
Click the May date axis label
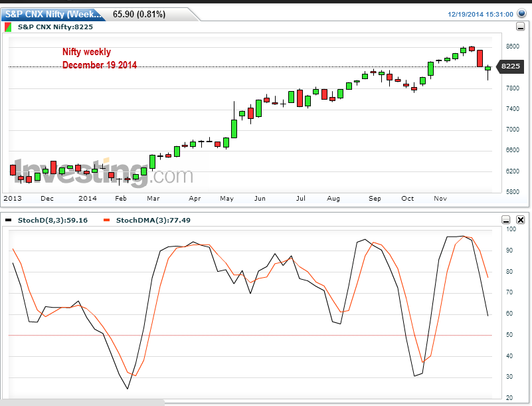[x=226, y=199]
